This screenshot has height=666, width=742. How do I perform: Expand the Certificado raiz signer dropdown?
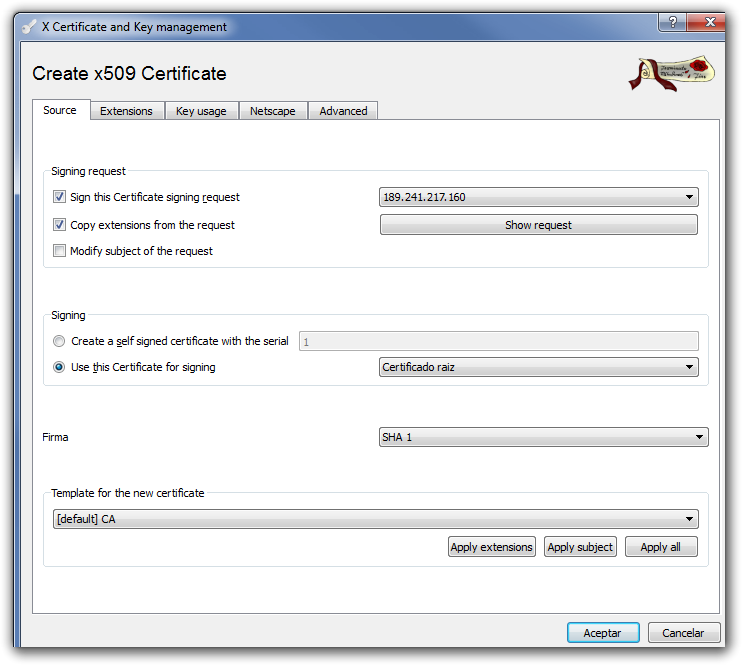(x=538, y=367)
